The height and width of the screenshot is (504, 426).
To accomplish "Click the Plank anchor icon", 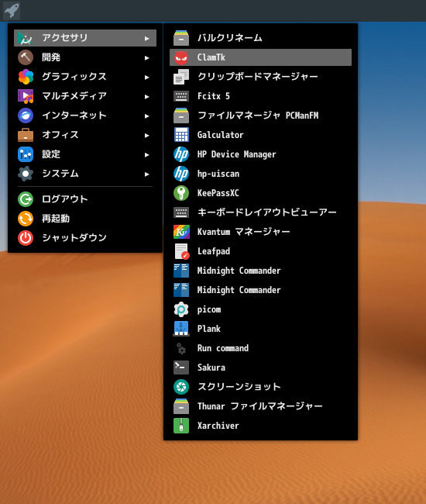I will click(x=181, y=329).
